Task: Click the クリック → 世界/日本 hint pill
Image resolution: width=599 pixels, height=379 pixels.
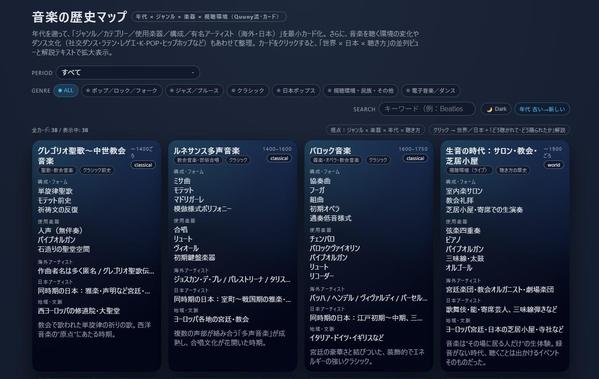Action: 499,130
